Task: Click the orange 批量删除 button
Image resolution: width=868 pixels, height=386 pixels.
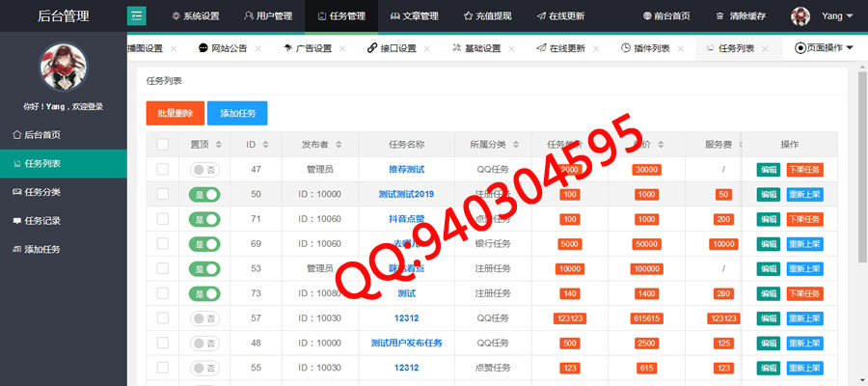Action: click(175, 113)
